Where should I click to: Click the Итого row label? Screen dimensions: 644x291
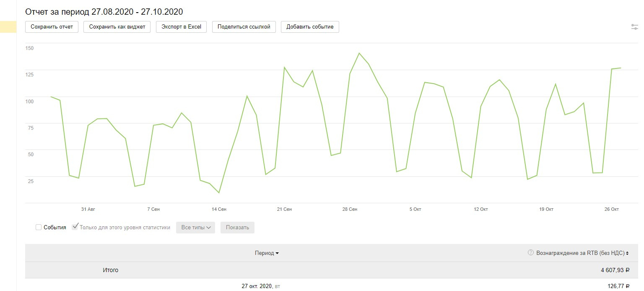111,270
